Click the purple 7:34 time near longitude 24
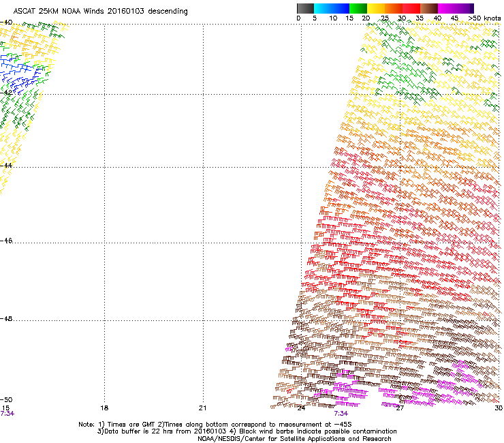The height and width of the screenshot is (443, 504). click(x=341, y=414)
